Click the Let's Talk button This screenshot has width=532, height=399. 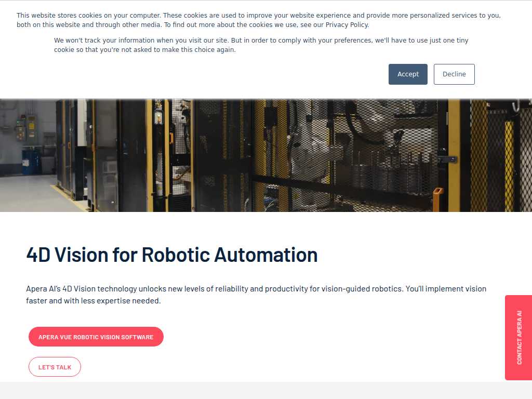coord(55,367)
